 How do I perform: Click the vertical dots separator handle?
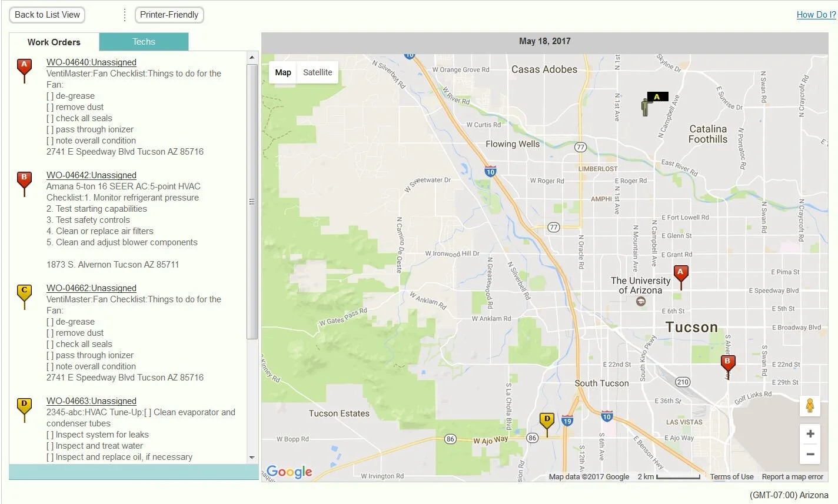(125, 15)
